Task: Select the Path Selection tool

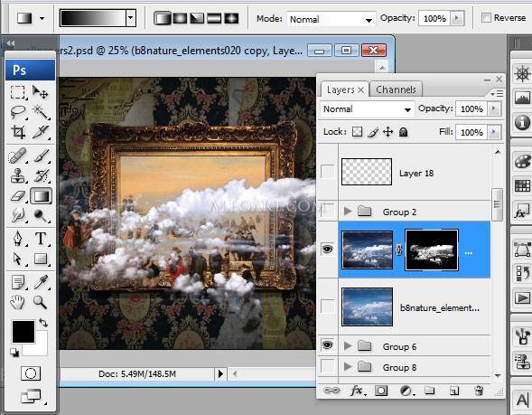Action: click(18, 259)
